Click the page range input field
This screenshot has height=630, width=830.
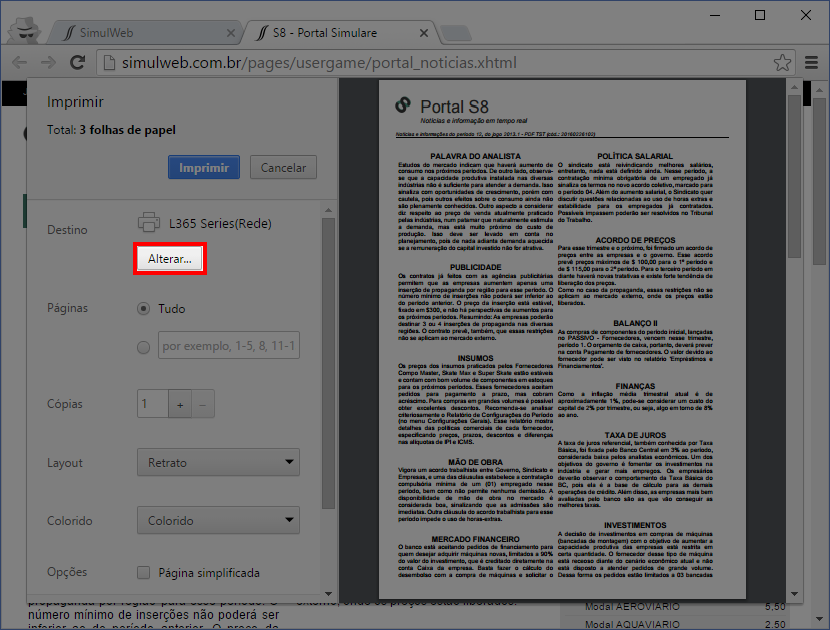pyautogui.click(x=229, y=345)
